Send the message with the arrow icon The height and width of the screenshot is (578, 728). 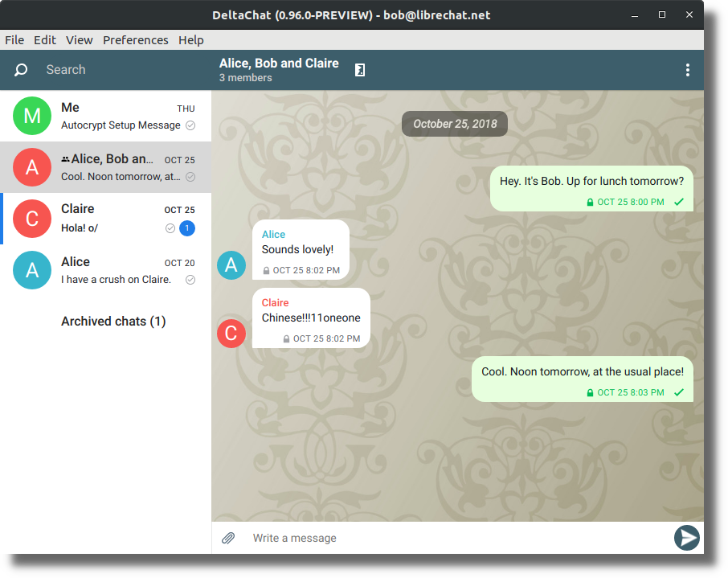point(687,538)
